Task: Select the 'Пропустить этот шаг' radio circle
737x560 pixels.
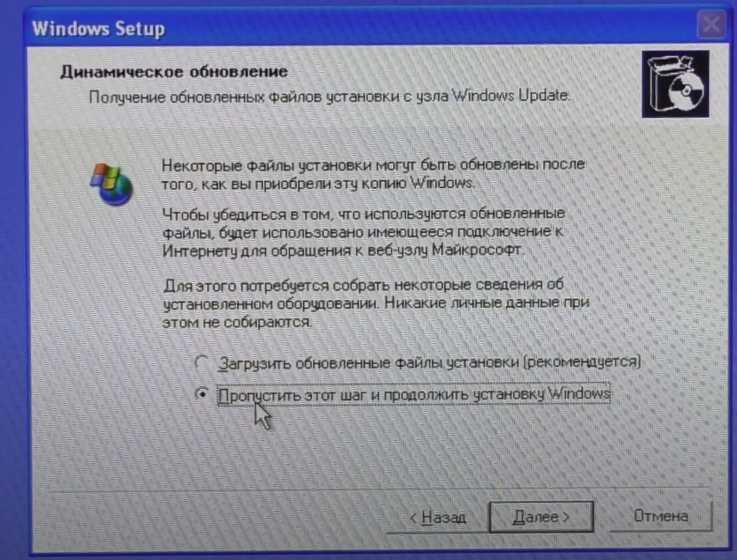Action: [202, 394]
